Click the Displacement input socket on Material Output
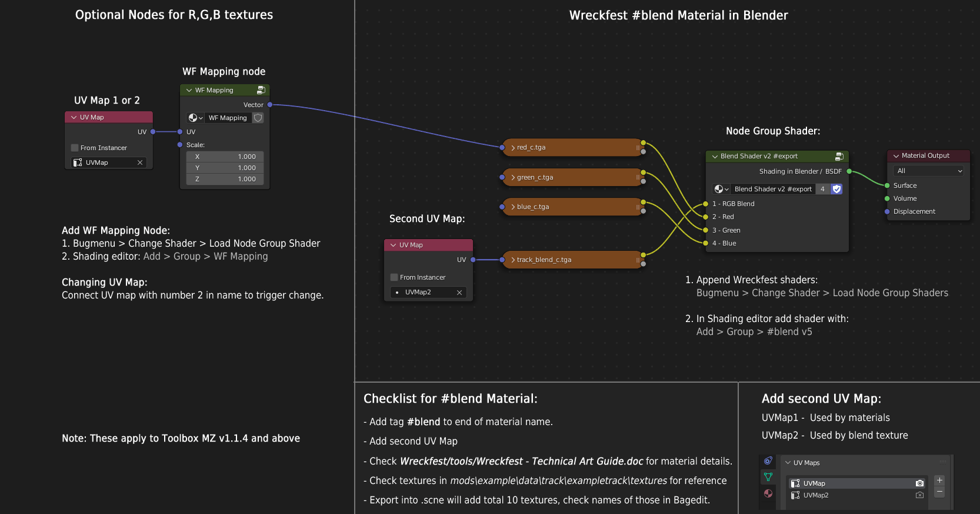The height and width of the screenshot is (514, 980). 887,211
